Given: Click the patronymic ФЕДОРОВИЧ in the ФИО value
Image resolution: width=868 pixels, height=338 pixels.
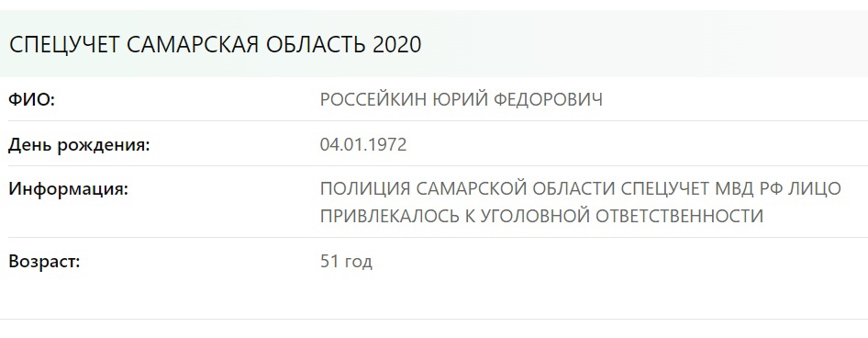Looking at the screenshot, I should click(548, 100).
